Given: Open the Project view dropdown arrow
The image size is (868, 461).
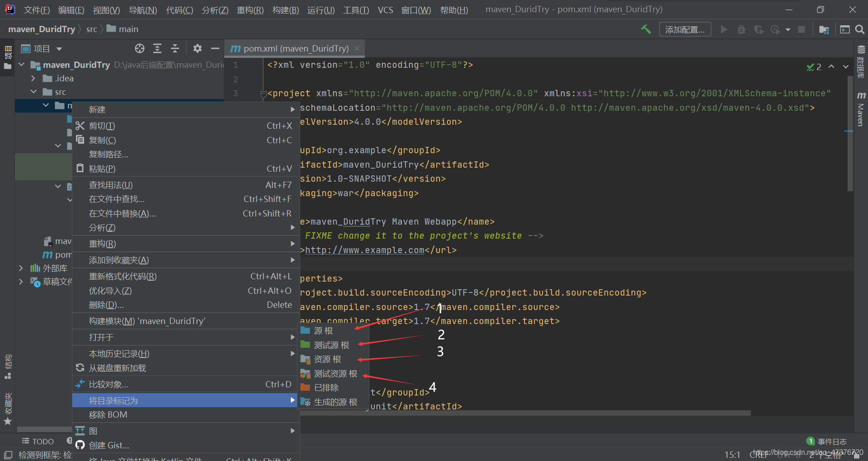Looking at the screenshot, I should coord(59,49).
